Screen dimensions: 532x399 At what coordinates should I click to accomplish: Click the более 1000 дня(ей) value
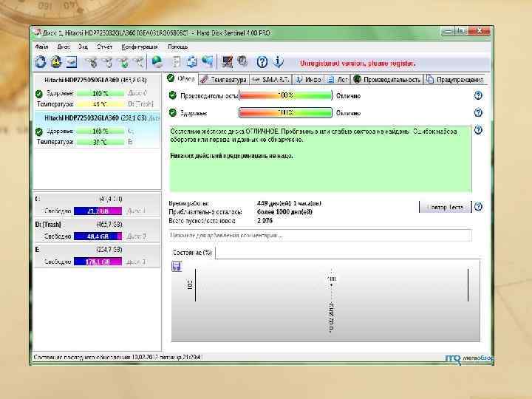point(284,212)
